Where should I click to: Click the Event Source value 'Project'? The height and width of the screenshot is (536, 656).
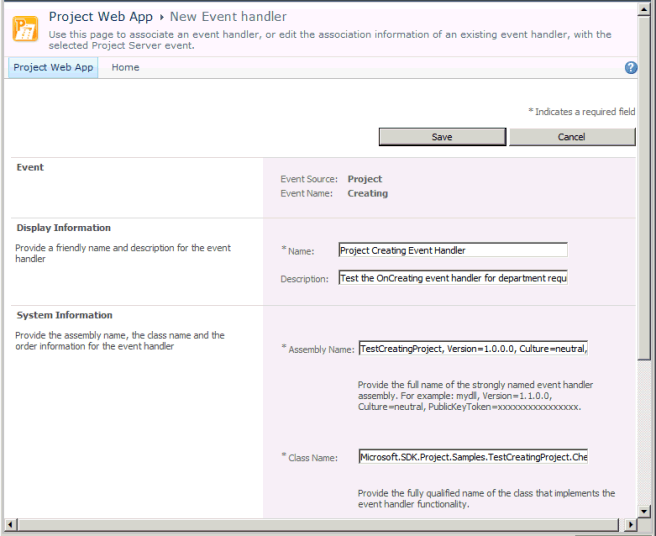(x=365, y=179)
